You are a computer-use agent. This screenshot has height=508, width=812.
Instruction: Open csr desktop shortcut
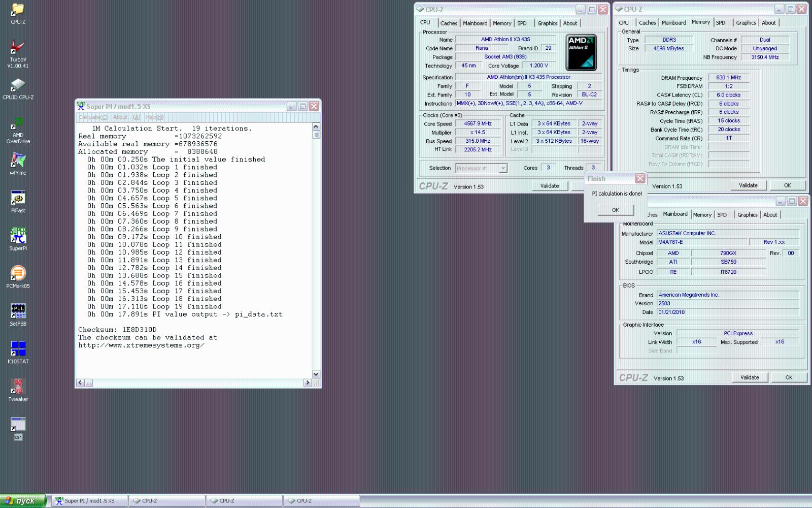[x=18, y=428]
